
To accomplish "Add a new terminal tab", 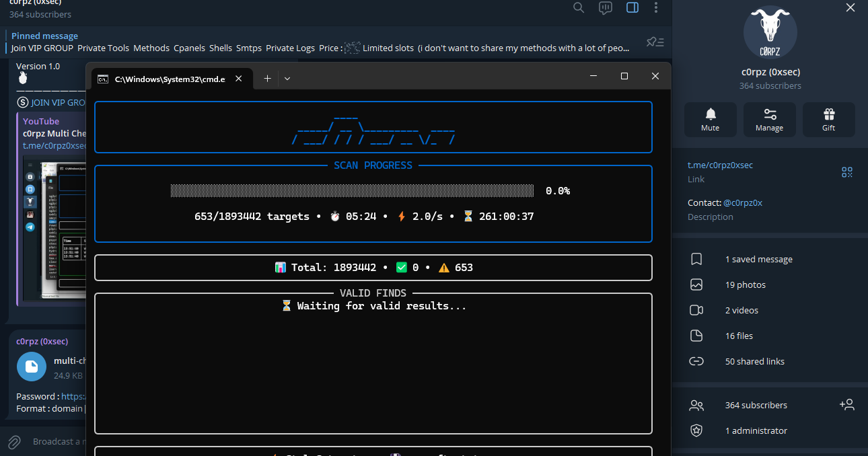I will pos(267,79).
